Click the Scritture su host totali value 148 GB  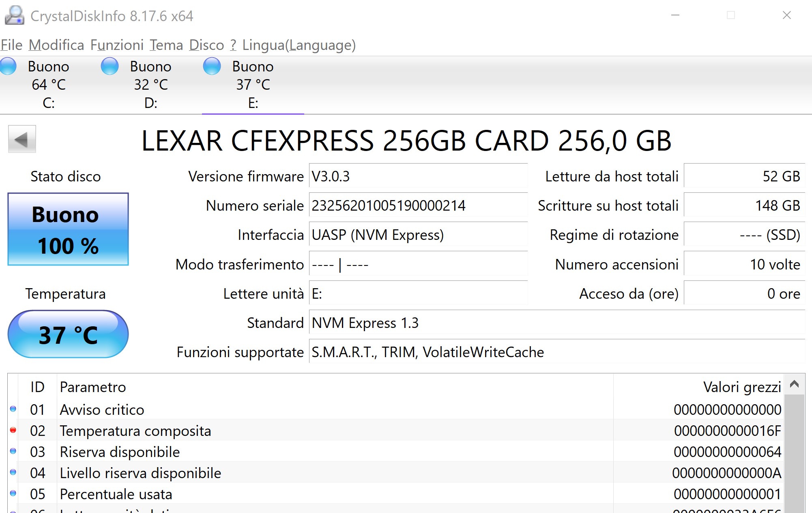coord(744,205)
